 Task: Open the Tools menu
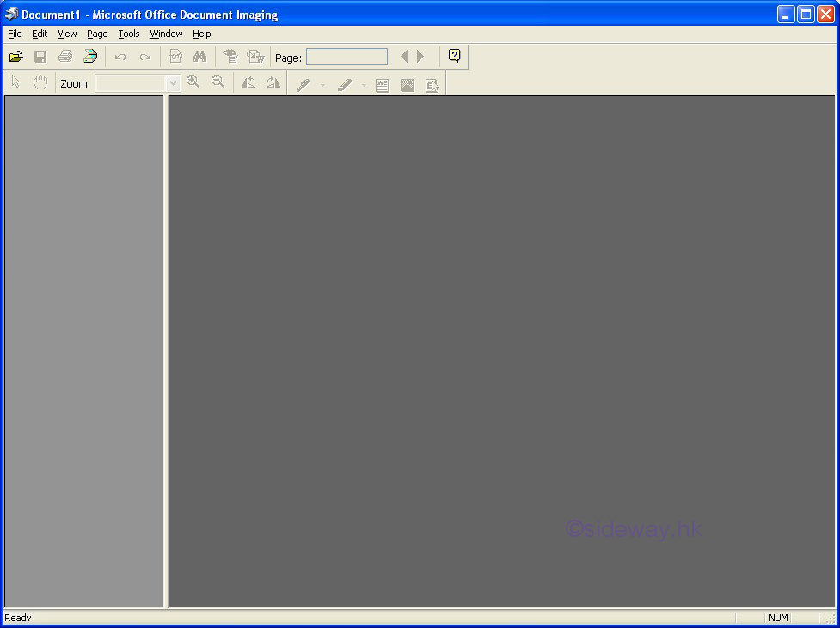[129, 34]
